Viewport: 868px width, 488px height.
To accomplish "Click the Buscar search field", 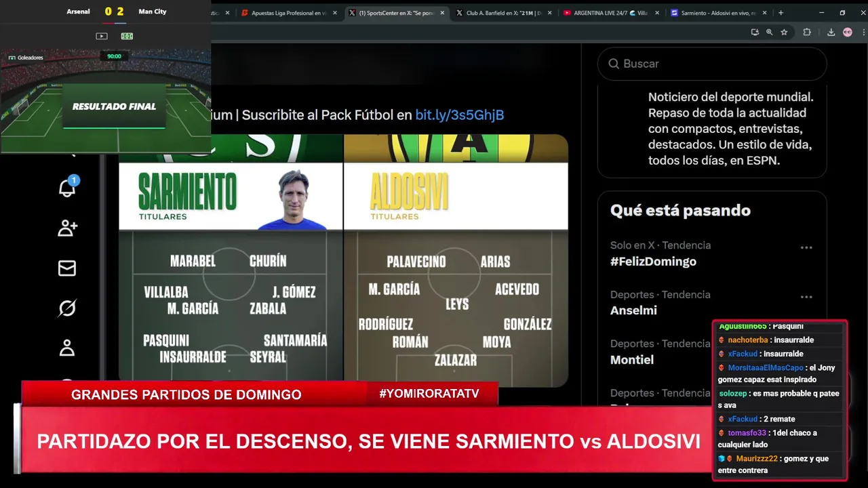I will pyautogui.click(x=712, y=64).
